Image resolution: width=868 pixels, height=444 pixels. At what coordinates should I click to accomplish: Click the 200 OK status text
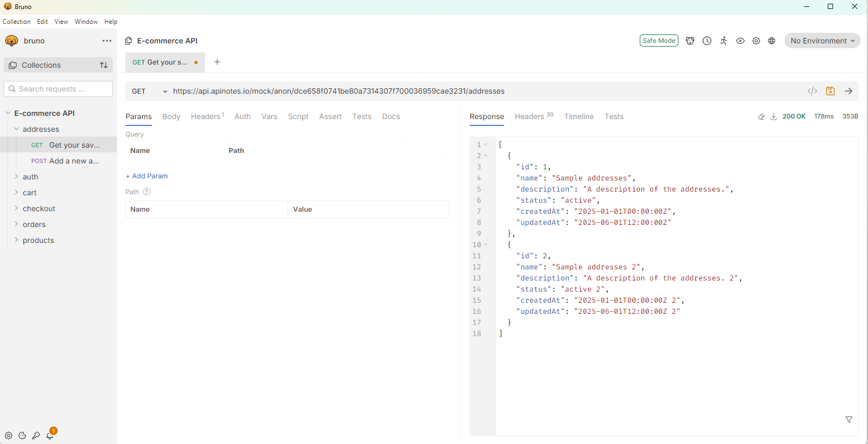(794, 116)
